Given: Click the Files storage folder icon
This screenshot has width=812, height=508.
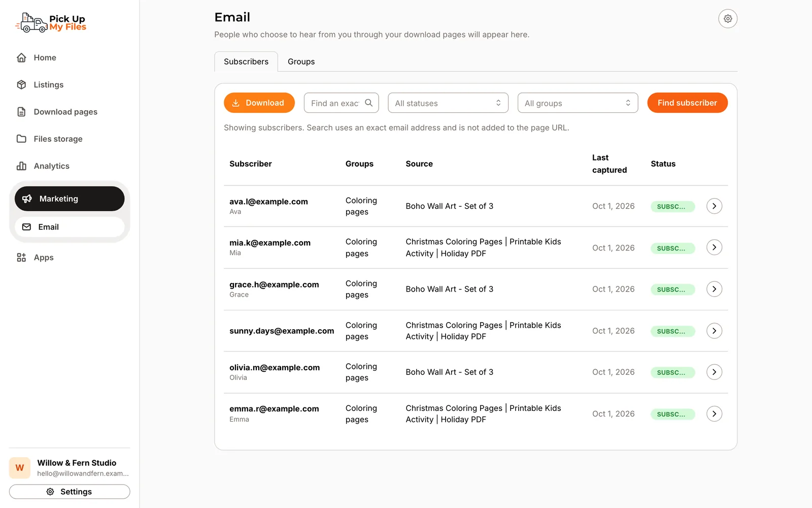Looking at the screenshot, I should pyautogui.click(x=21, y=139).
